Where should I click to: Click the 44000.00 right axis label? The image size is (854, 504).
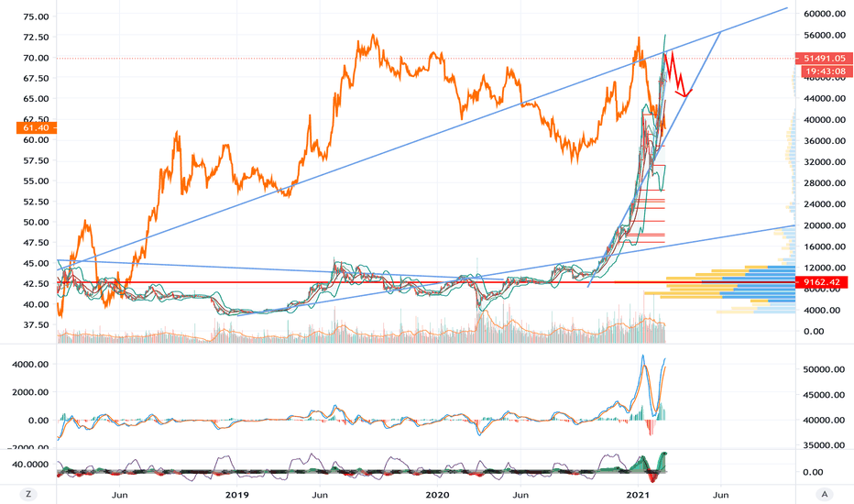coord(825,98)
